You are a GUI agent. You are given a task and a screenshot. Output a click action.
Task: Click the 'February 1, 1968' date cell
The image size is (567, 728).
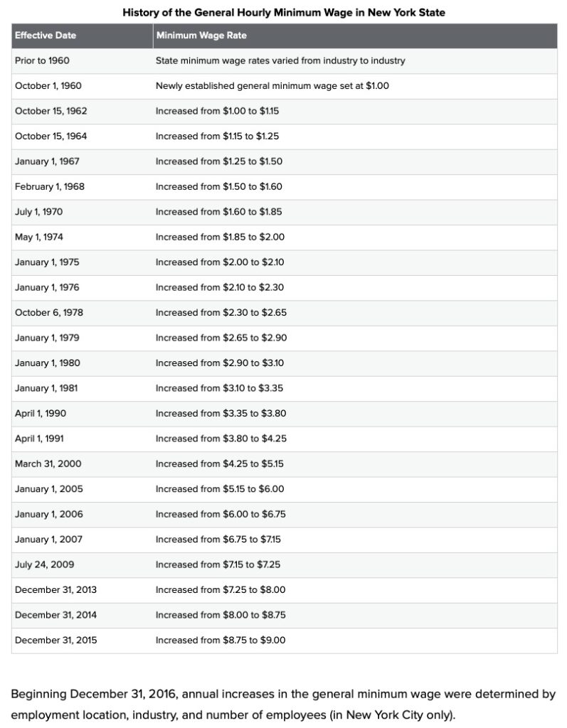pos(50,186)
